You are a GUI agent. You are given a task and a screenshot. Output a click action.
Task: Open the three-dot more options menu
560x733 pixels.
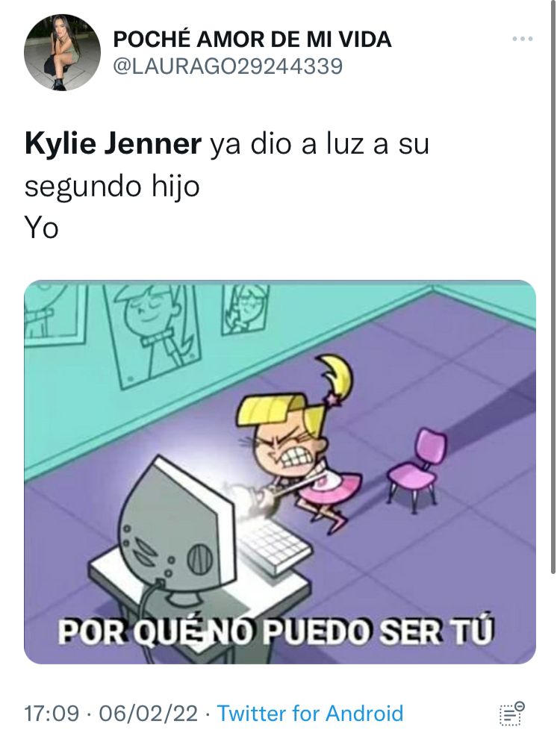pos(523,40)
